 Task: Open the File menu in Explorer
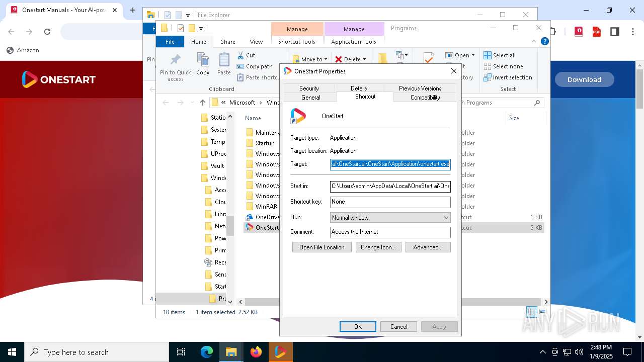[170, 42]
